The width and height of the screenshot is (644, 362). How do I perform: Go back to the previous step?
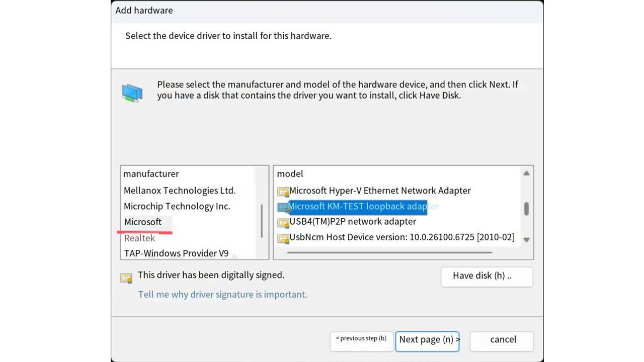[x=361, y=339]
